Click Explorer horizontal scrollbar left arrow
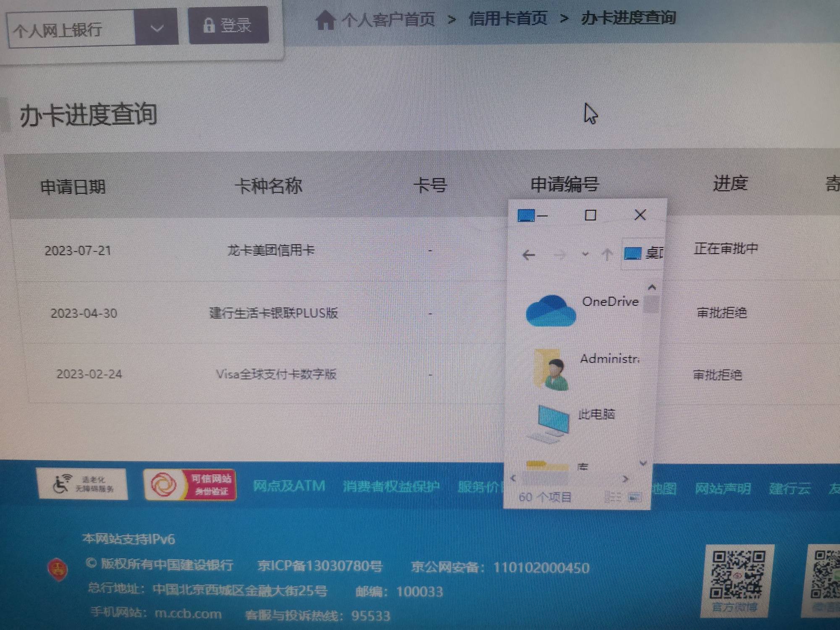The height and width of the screenshot is (630, 840). click(513, 478)
